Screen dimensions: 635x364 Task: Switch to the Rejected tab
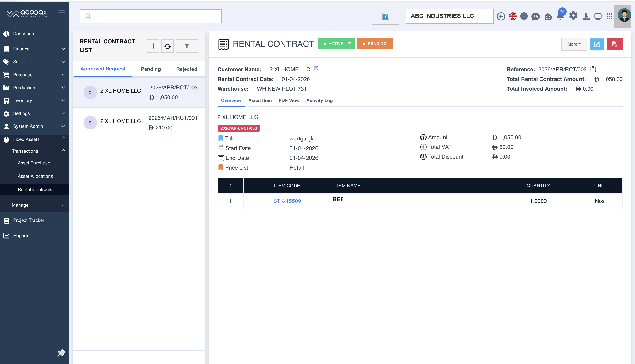186,69
